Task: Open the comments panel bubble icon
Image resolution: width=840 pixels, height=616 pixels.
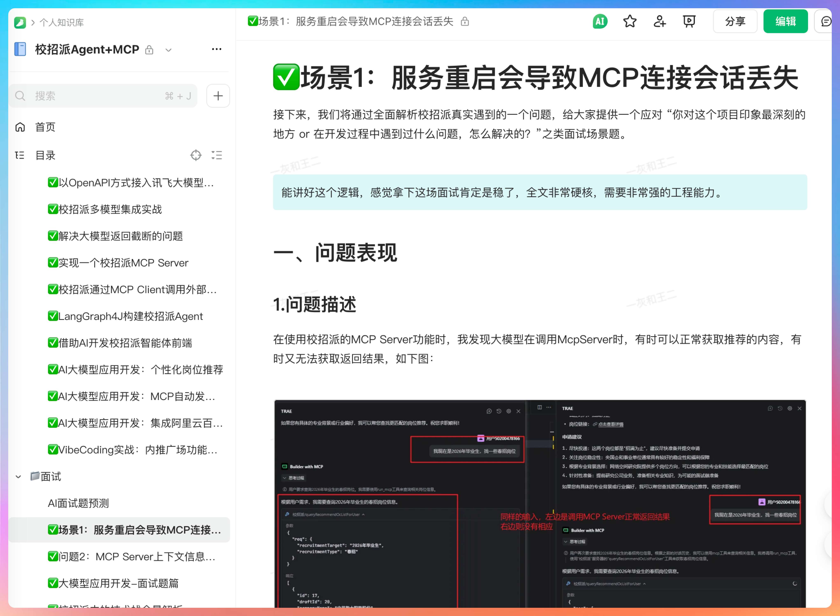Action: click(x=826, y=22)
